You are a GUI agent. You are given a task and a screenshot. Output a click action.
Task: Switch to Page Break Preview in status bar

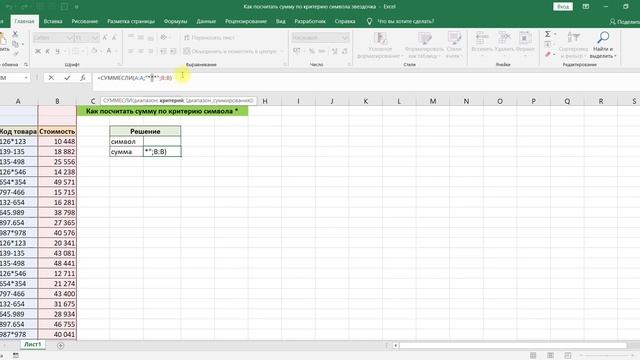click(567, 356)
